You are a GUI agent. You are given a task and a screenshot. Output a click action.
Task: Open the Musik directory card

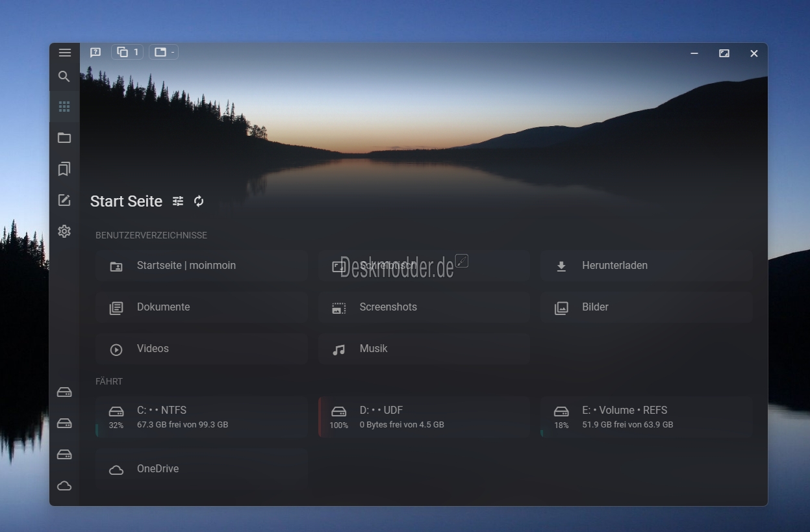424,349
